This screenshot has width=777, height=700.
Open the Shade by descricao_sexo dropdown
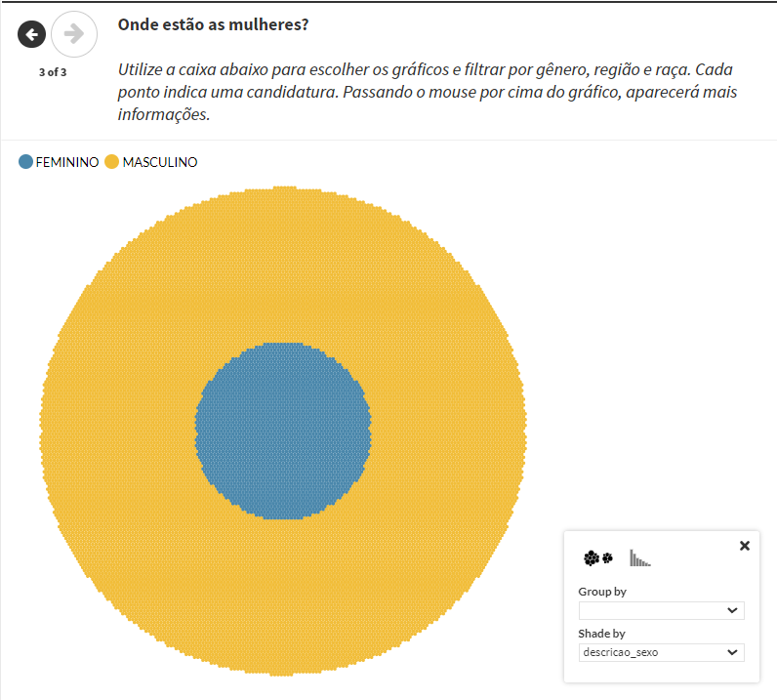[661, 652]
